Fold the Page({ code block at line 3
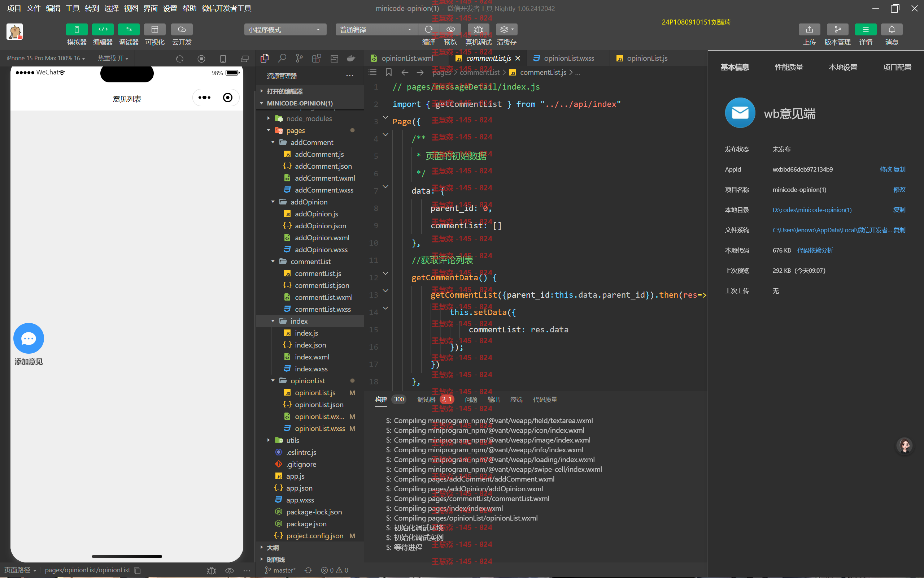924x578 pixels. (385, 117)
